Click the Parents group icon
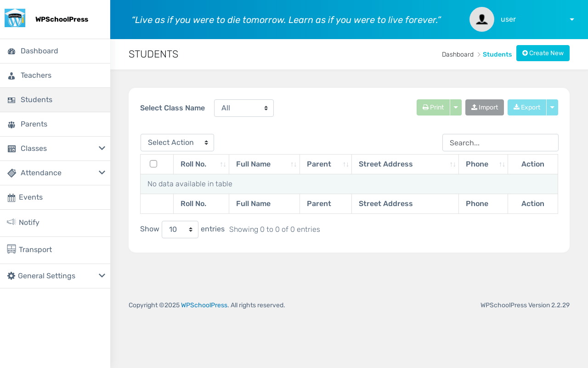The width and height of the screenshot is (588, 368). (11, 124)
